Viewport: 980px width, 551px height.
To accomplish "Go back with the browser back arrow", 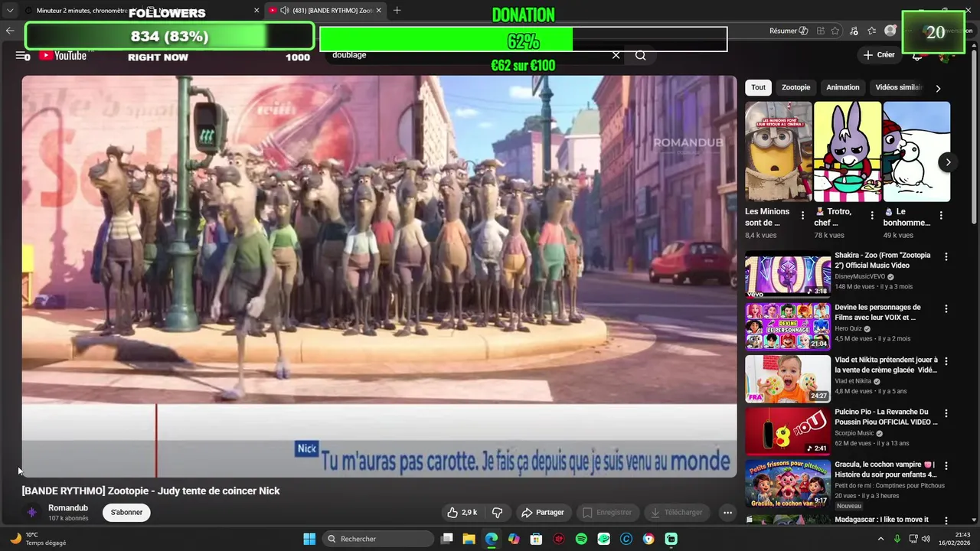I will coord(10,31).
